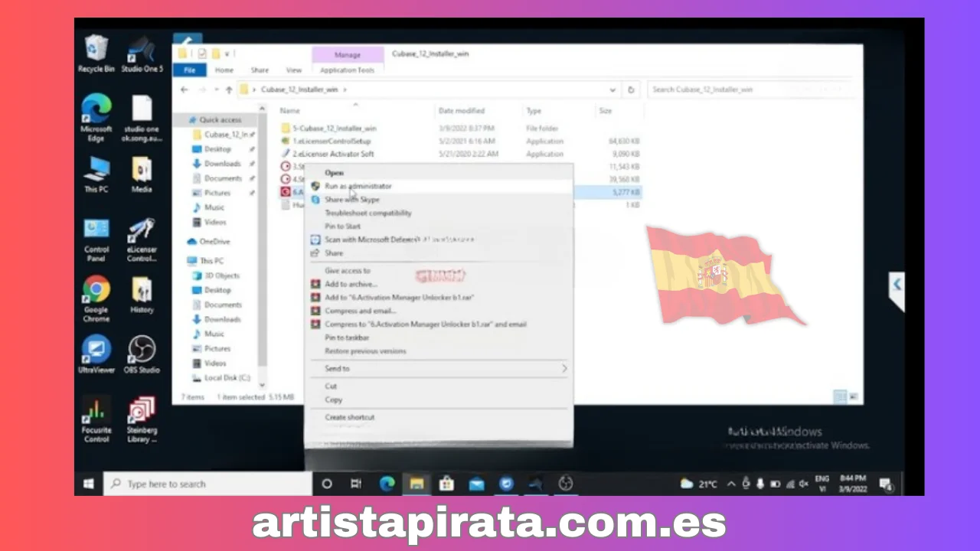Open the View ribbon tab
This screenshot has height=551, width=980.
coord(294,70)
